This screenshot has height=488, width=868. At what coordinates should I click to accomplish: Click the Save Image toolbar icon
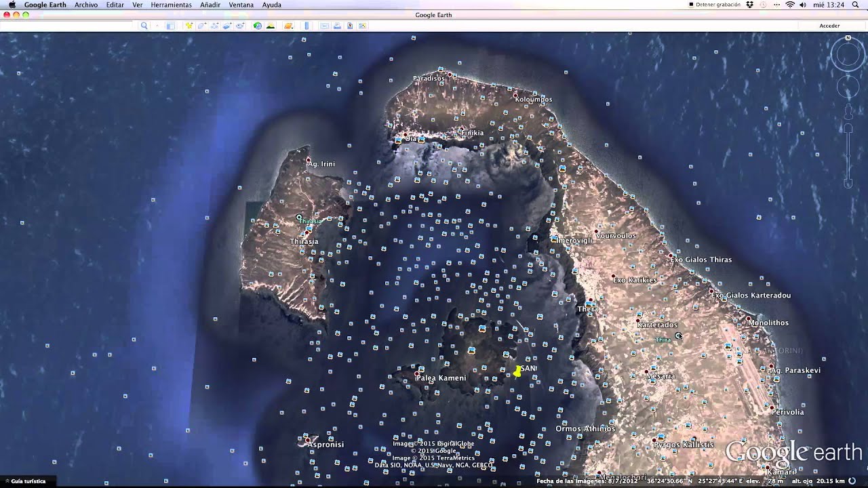(x=350, y=26)
